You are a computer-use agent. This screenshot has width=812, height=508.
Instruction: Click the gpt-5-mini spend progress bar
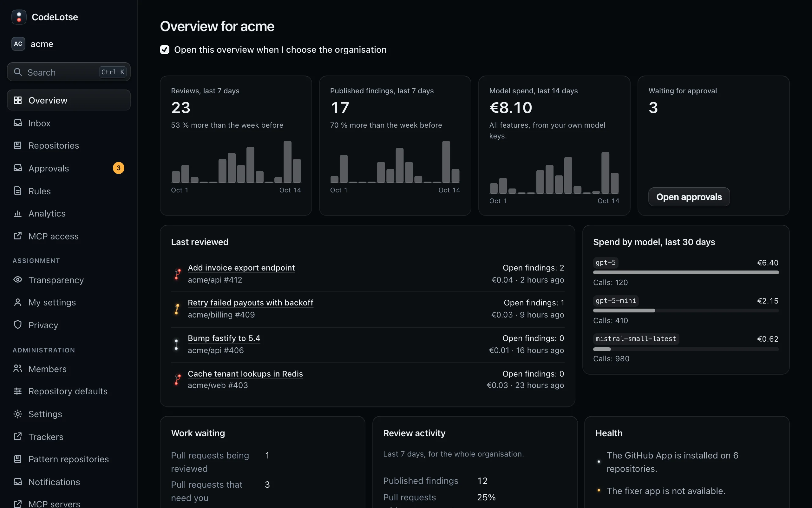(x=686, y=311)
